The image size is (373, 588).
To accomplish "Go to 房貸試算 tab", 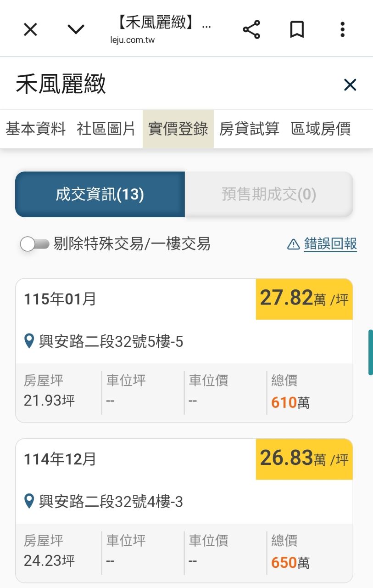I will pos(249,129).
